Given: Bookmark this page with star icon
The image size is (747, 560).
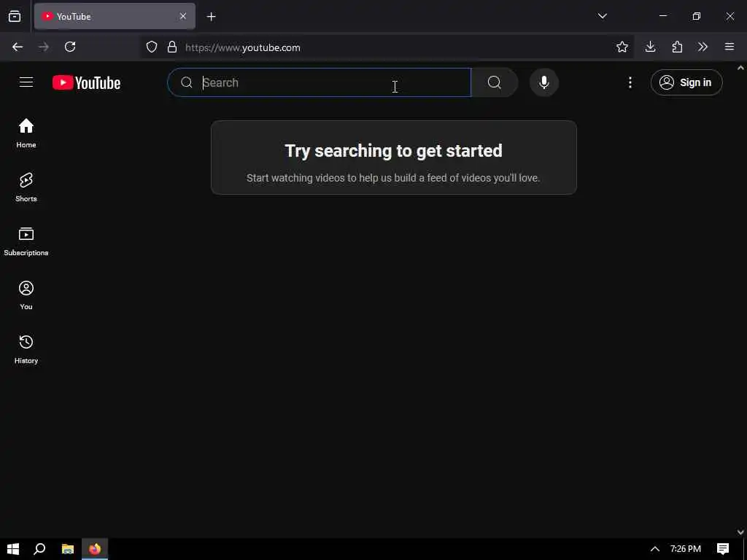Looking at the screenshot, I should coord(622,47).
